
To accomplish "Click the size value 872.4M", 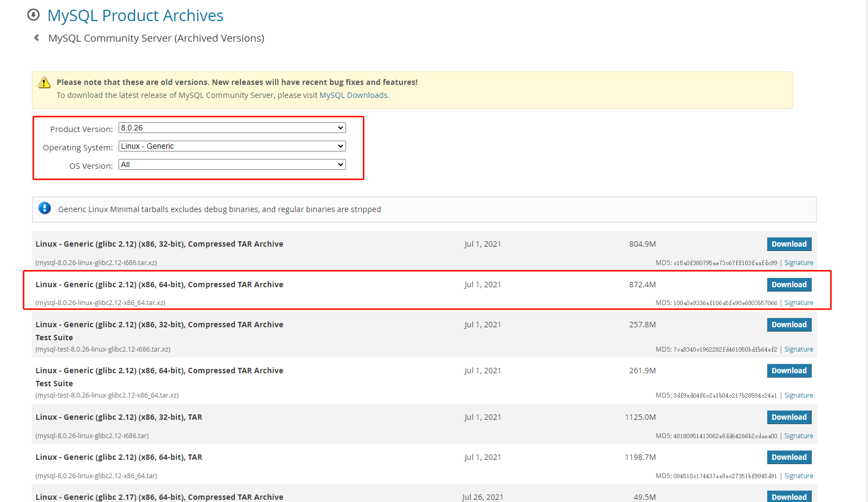I will tap(642, 285).
